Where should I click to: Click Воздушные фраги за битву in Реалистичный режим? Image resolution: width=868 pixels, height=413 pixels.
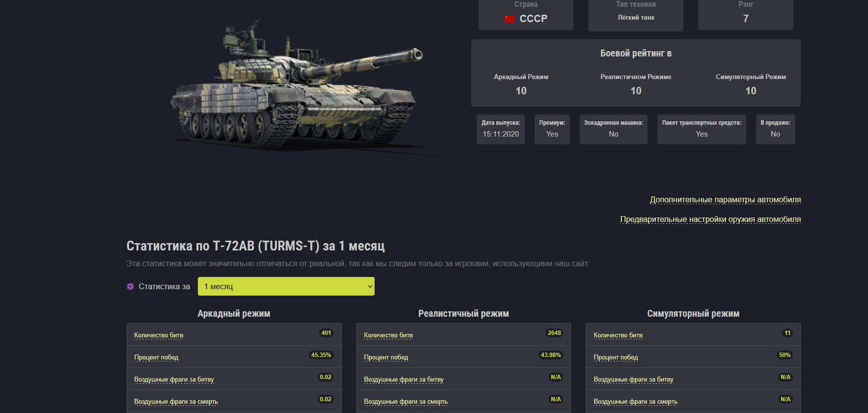click(x=404, y=380)
